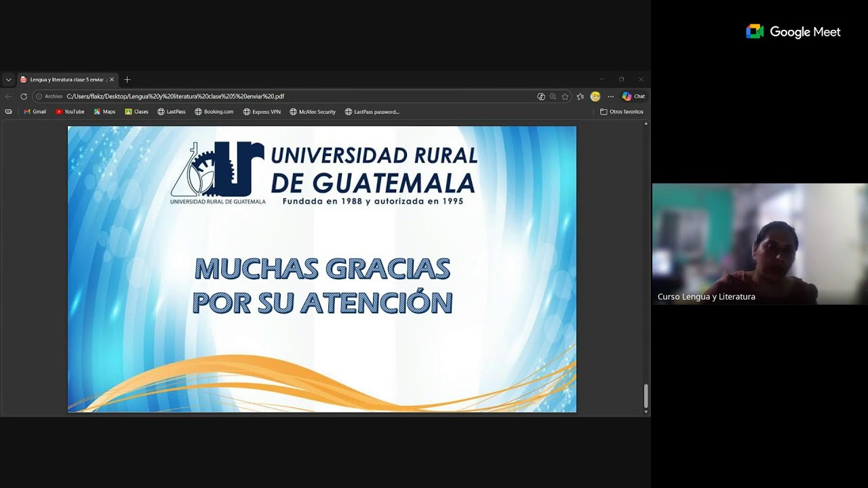Click the Archivo file info indicator
The height and width of the screenshot is (488, 868).
[x=49, y=96]
